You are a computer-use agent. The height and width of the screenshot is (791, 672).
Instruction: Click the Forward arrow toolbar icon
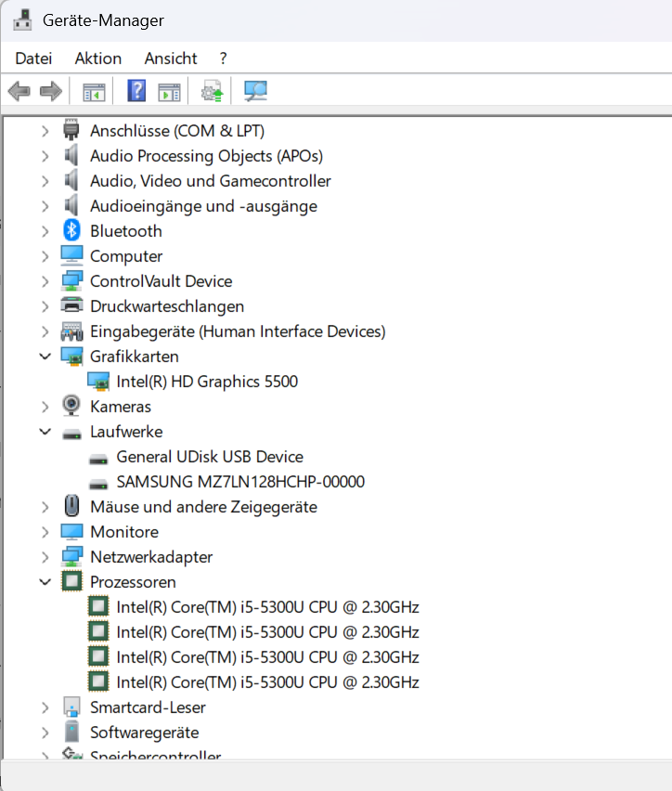click(50, 91)
